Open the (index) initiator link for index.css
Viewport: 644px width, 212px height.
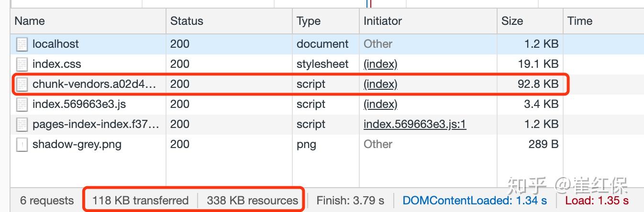380,64
